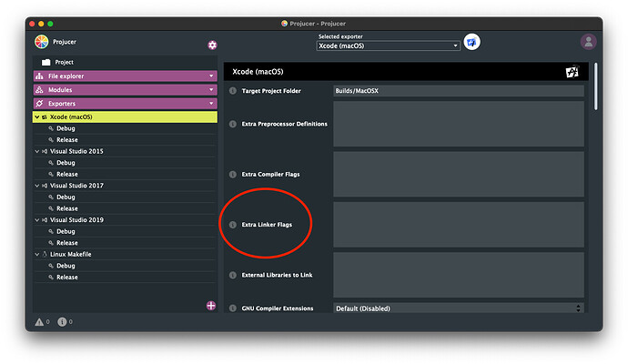Info icon for Target Project Folder
This screenshot has width=628, height=364.
[233, 91]
